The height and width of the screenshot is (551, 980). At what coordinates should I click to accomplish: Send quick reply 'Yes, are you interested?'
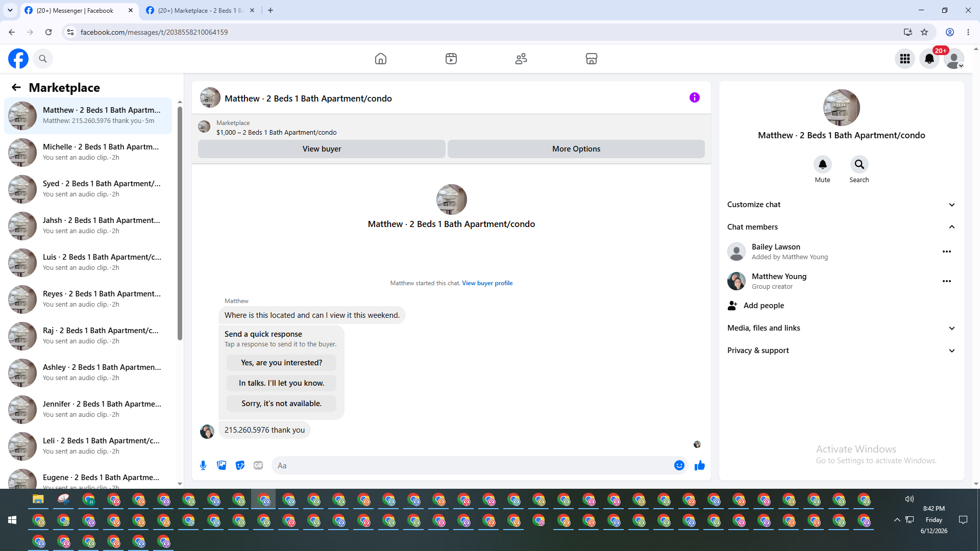[281, 363]
